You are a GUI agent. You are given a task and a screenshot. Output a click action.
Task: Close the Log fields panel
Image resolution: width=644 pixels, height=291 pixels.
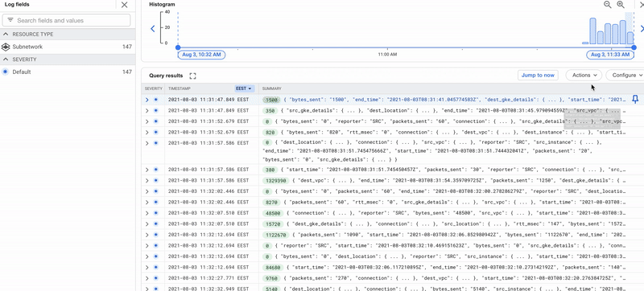click(x=124, y=5)
